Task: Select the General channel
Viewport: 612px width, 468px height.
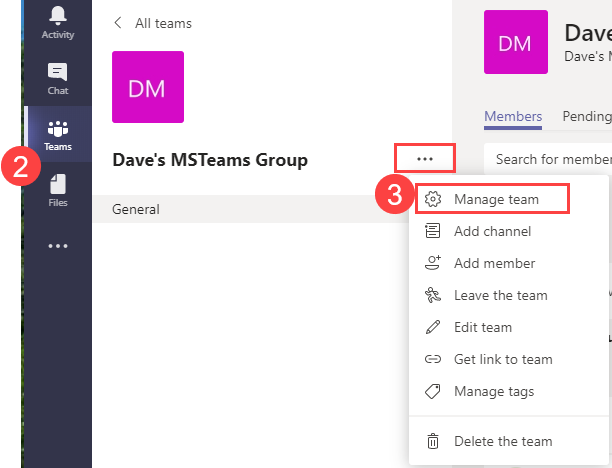Action: (x=250, y=209)
